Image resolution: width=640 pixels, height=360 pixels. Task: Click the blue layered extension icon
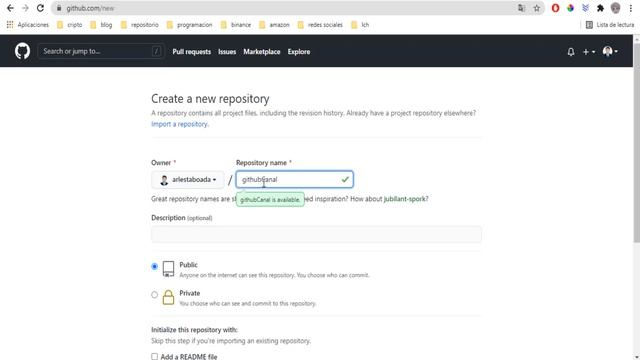pyautogui.click(x=585, y=8)
